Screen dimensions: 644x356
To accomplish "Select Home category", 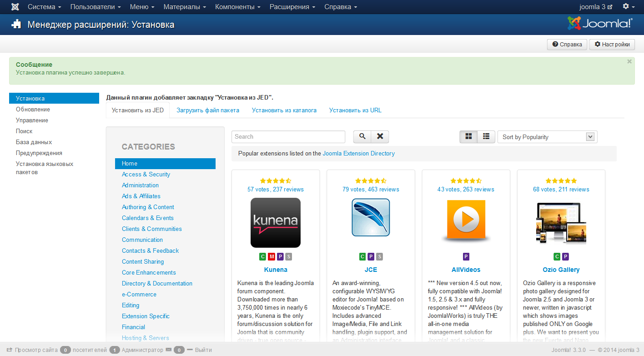I will pos(165,164).
